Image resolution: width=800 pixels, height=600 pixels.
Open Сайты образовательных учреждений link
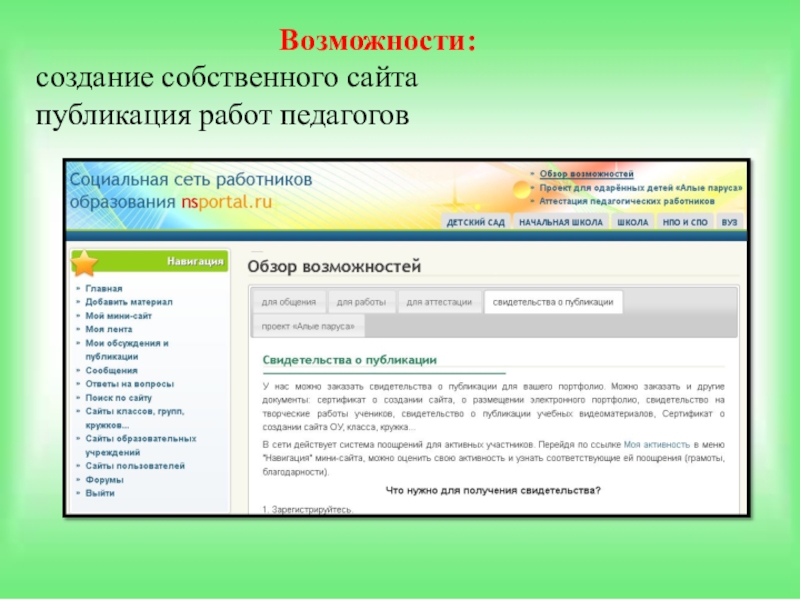tap(140, 445)
